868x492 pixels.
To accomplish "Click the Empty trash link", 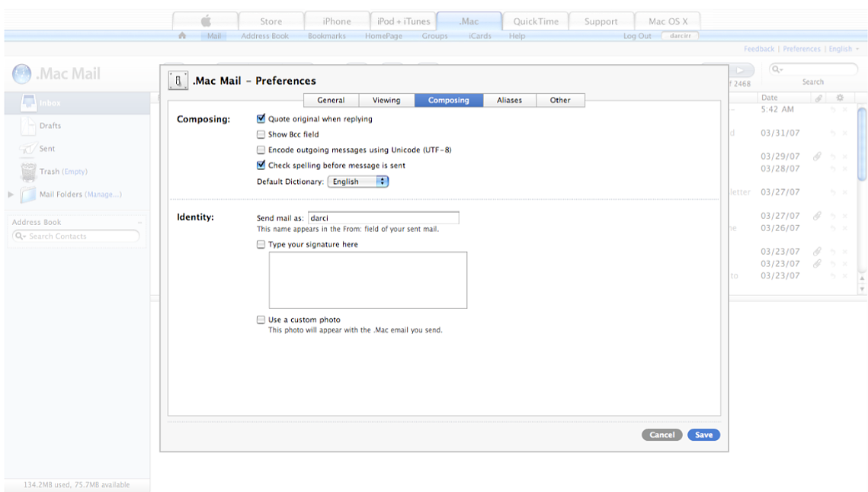I will pos(75,172).
